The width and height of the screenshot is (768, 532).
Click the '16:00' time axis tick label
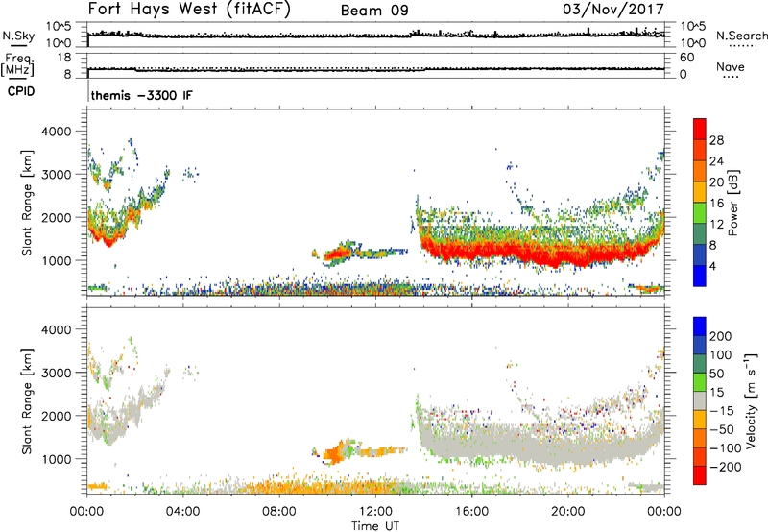click(471, 512)
